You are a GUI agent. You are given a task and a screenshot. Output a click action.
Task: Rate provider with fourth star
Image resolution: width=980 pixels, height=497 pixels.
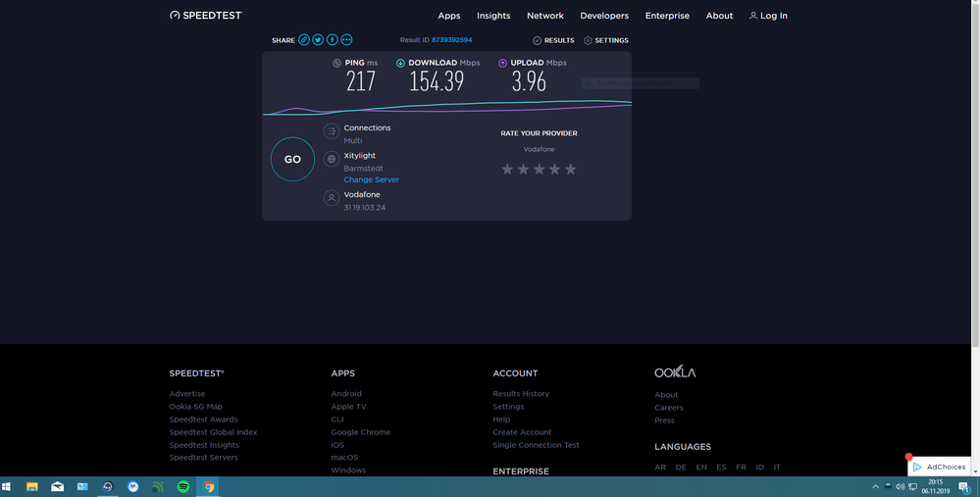click(555, 170)
